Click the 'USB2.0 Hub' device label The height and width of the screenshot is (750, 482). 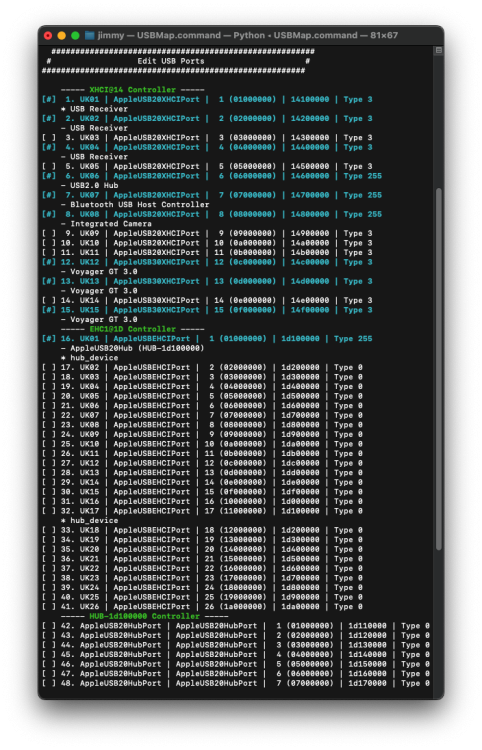(x=94, y=186)
